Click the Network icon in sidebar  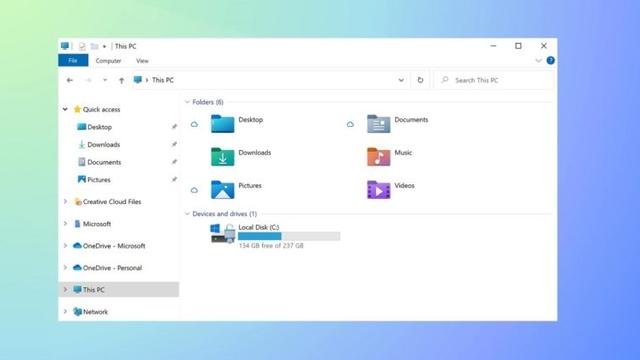(x=77, y=311)
